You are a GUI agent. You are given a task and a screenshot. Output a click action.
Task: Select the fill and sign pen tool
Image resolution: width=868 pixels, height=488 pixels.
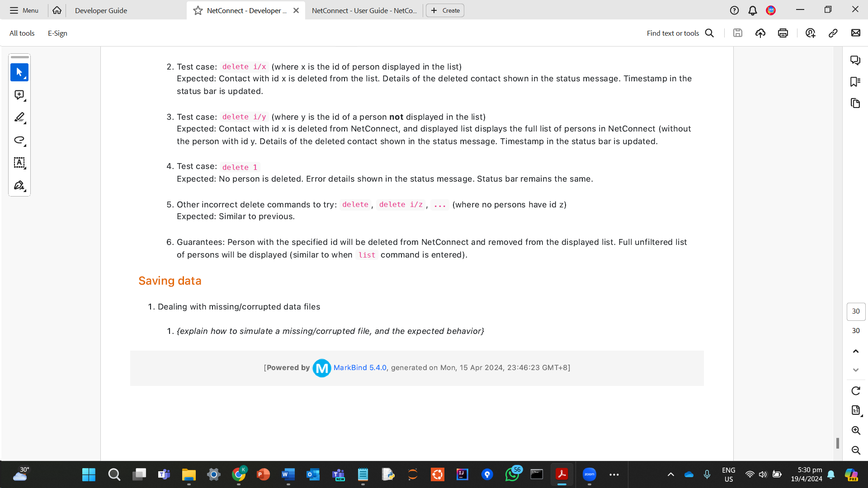point(19,186)
